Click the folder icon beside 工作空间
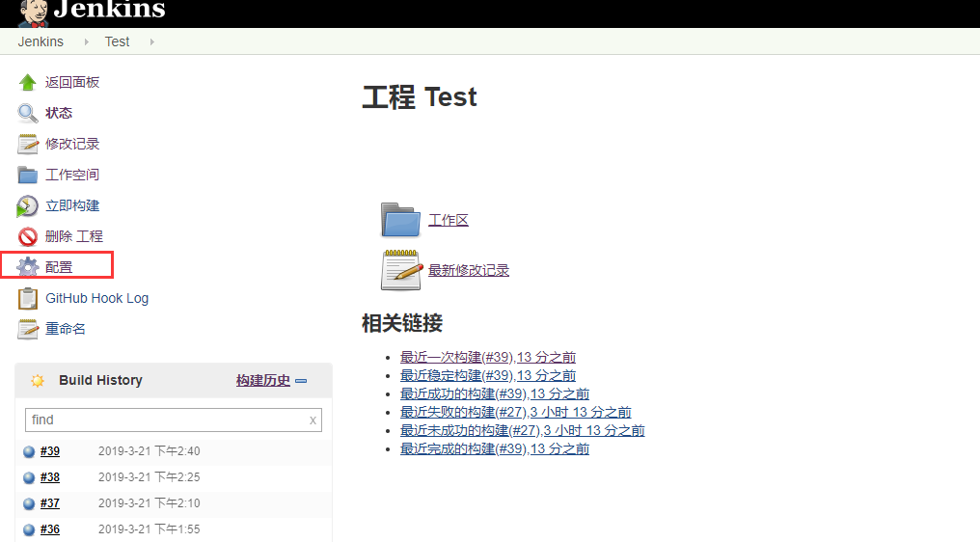Image resolution: width=980 pixels, height=542 pixels. [28, 175]
